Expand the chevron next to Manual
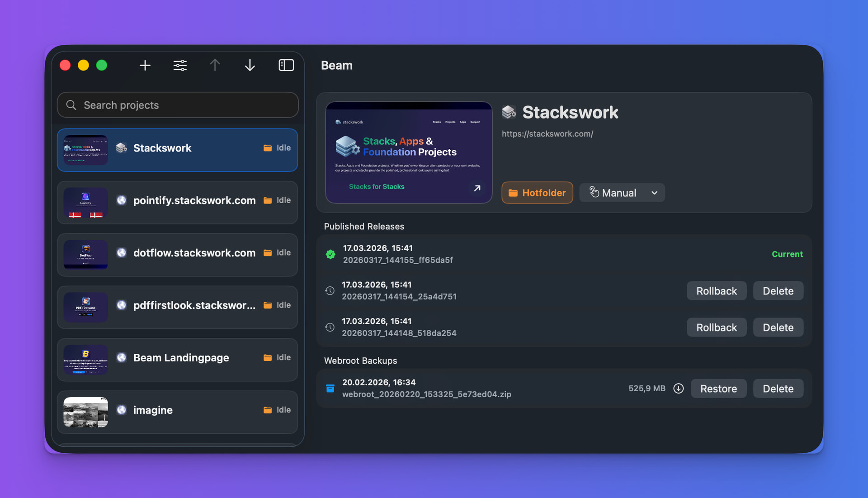The width and height of the screenshot is (868, 498). click(654, 193)
